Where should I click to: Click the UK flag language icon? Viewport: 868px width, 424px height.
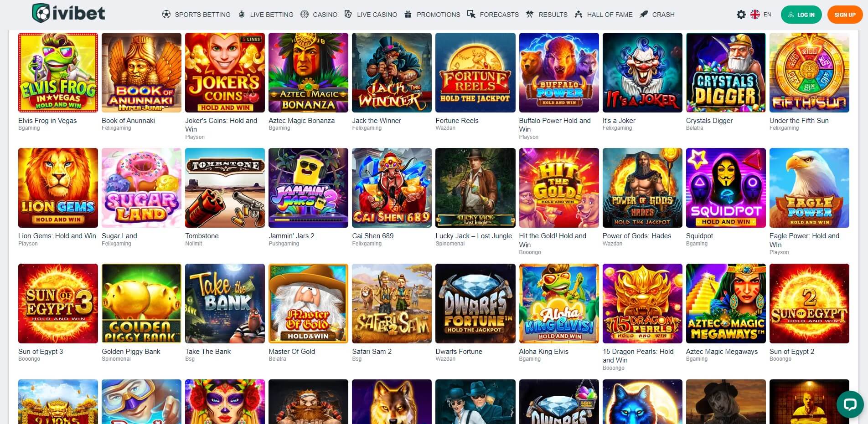coord(755,15)
